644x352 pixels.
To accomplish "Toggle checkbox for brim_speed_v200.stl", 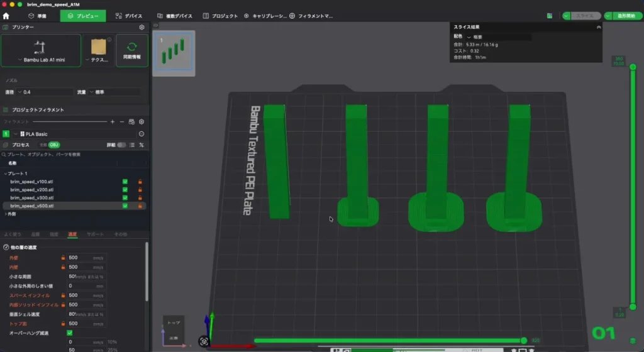I will (125, 190).
